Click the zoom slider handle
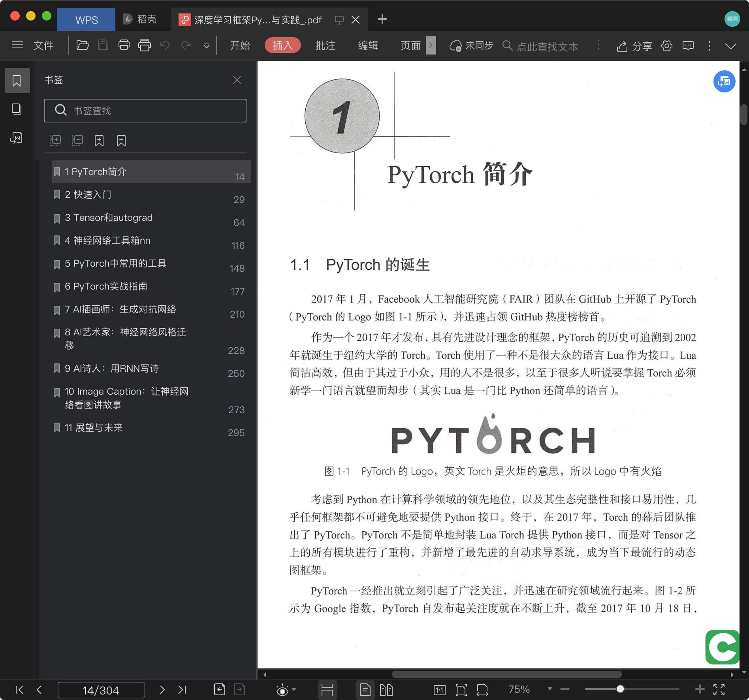 pos(620,689)
